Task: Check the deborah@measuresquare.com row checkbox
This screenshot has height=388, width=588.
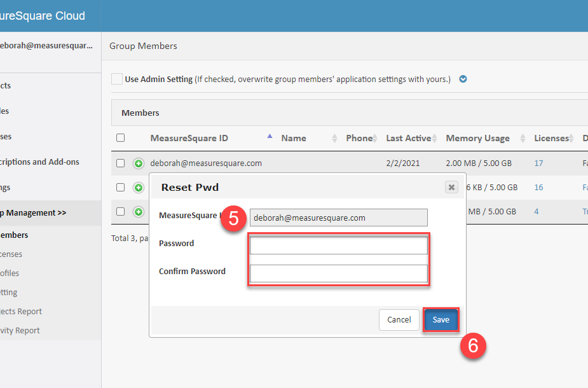Action: coord(120,163)
